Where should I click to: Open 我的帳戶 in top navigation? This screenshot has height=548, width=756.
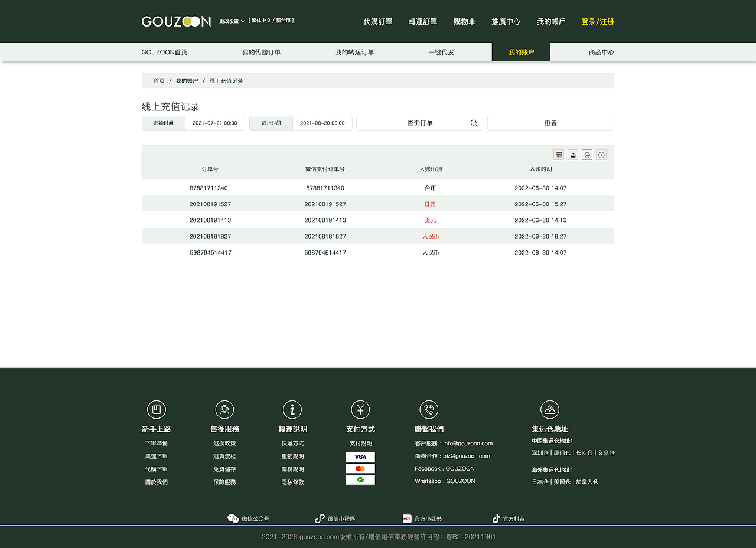551,21
